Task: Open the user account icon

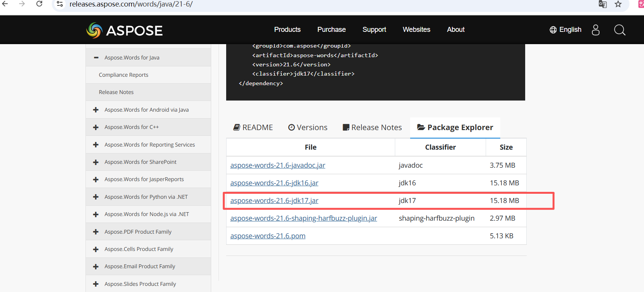Action: coord(596,30)
